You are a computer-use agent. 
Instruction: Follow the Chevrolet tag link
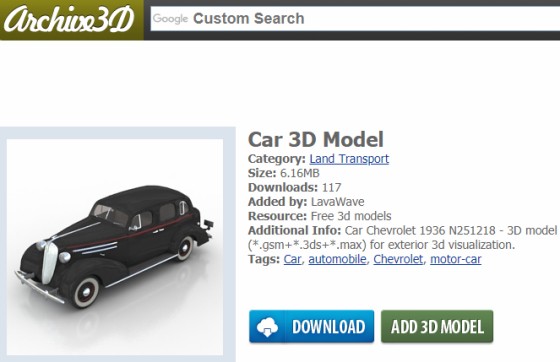point(398,259)
